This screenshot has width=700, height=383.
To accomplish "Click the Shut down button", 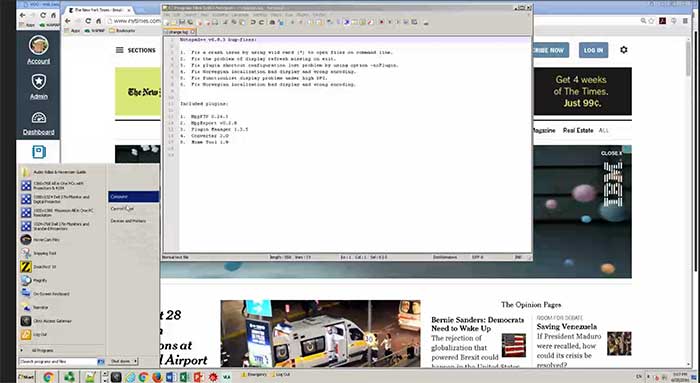I will (121, 361).
